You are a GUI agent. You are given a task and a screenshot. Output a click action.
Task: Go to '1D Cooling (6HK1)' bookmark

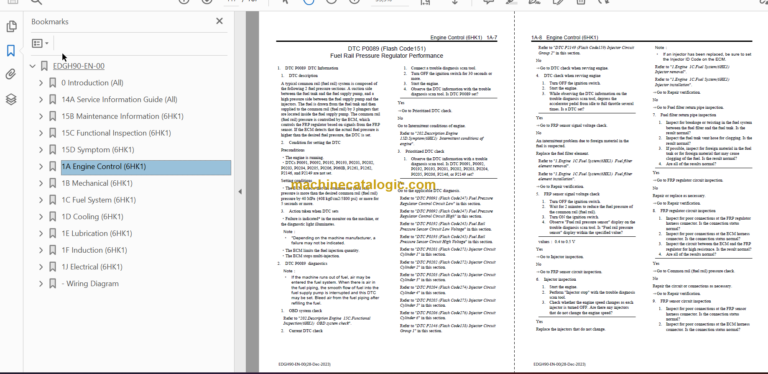[x=92, y=216]
